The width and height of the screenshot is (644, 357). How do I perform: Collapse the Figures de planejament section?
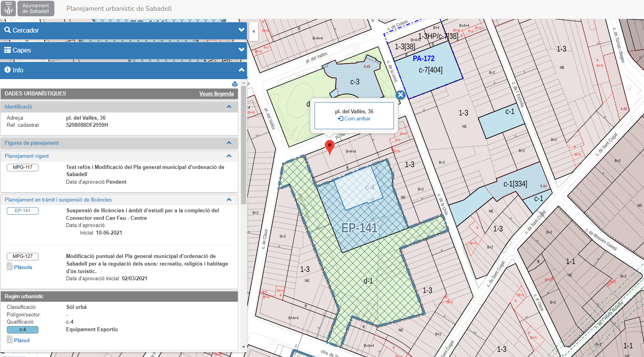229,143
